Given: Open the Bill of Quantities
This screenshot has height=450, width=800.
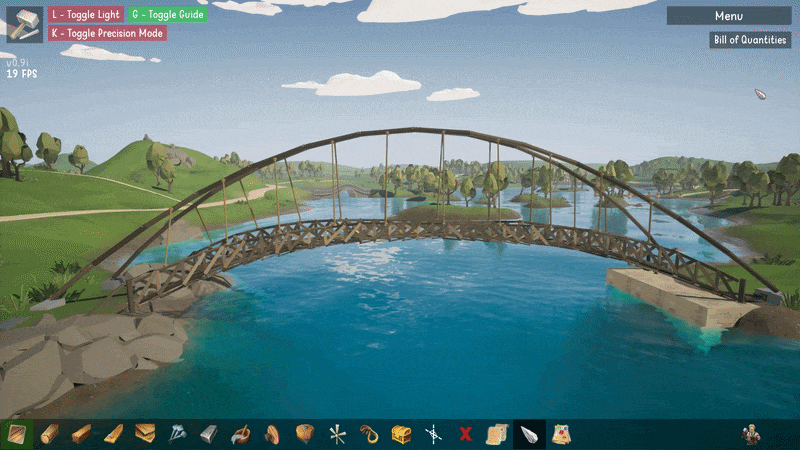Looking at the screenshot, I should coord(750,40).
